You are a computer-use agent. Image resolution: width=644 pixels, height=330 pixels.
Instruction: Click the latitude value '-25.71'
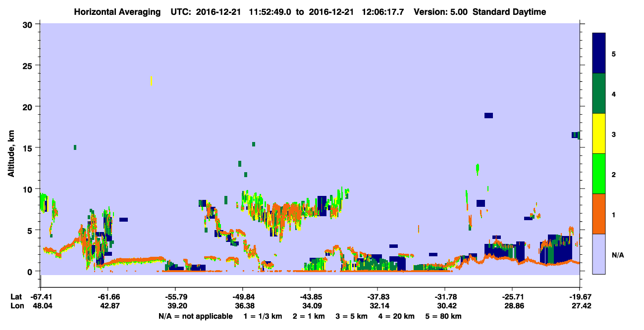click(x=512, y=296)
